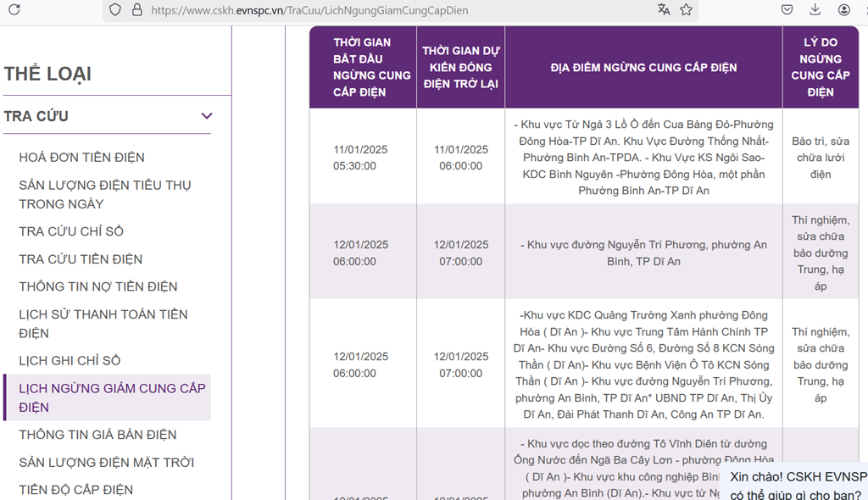Click the translate page icon
Screen dimensions: 868x500
coord(664,10)
